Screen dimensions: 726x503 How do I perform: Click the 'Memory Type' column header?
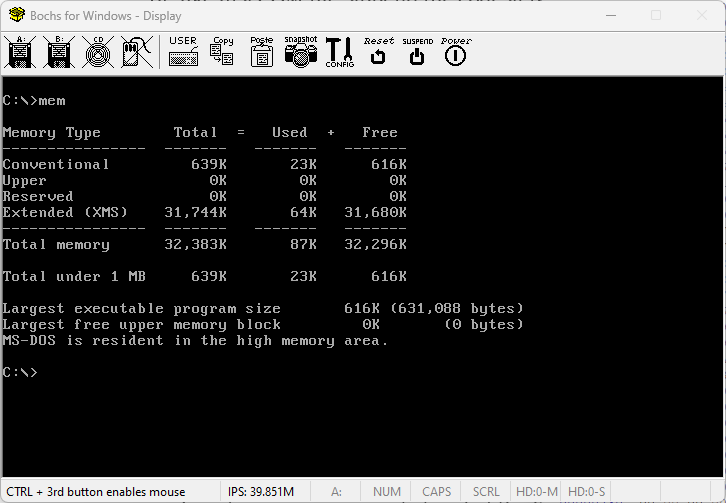click(x=51, y=133)
